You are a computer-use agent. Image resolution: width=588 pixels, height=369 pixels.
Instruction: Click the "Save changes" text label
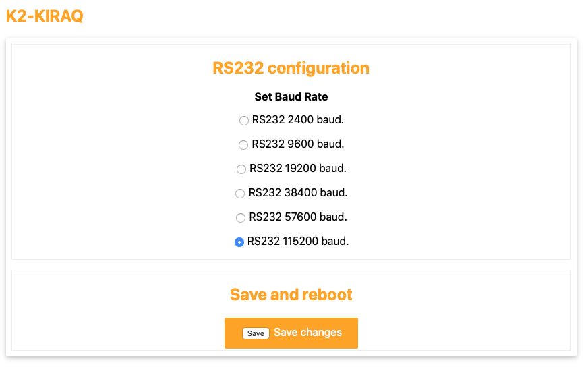(x=307, y=333)
